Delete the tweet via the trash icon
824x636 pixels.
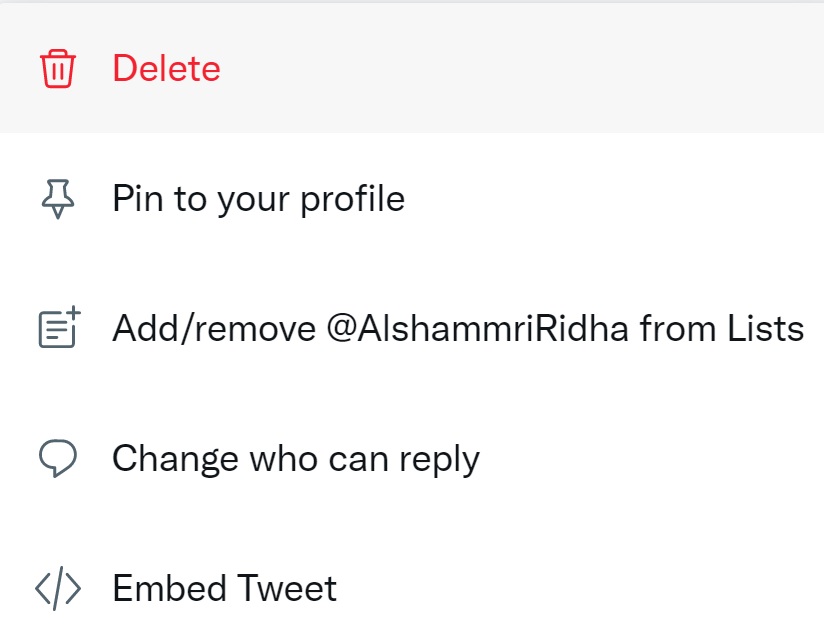58,69
